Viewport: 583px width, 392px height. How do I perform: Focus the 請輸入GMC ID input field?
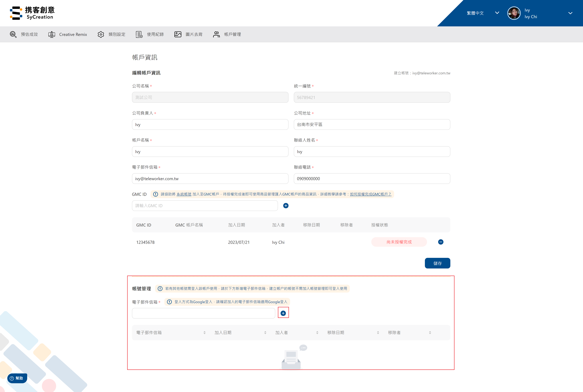pyautogui.click(x=205, y=205)
